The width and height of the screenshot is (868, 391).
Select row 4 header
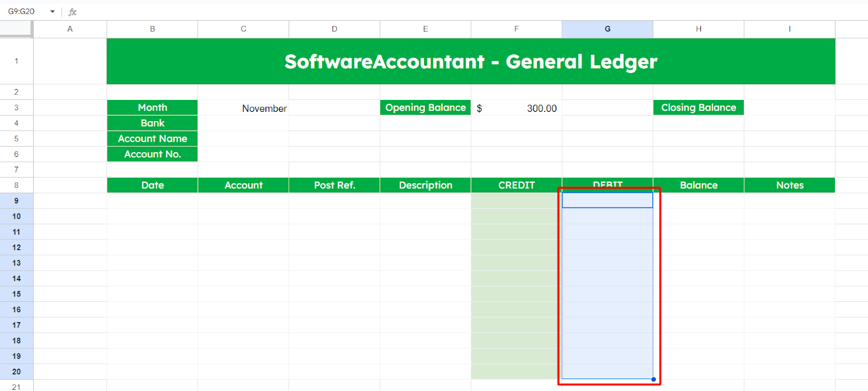16,123
